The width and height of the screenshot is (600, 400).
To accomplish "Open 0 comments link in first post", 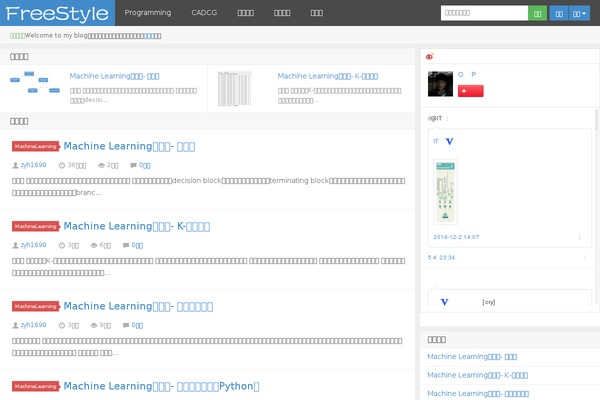I will point(144,165).
